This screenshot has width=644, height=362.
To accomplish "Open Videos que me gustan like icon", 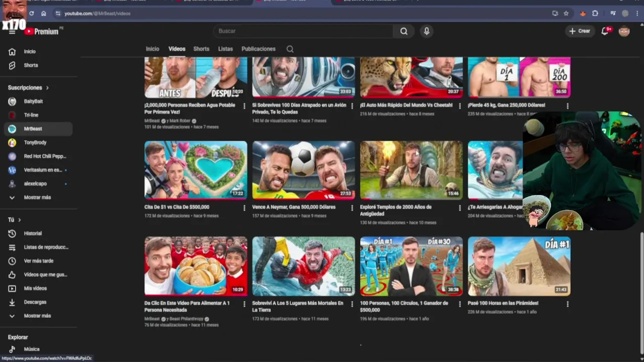I will tap(12, 275).
